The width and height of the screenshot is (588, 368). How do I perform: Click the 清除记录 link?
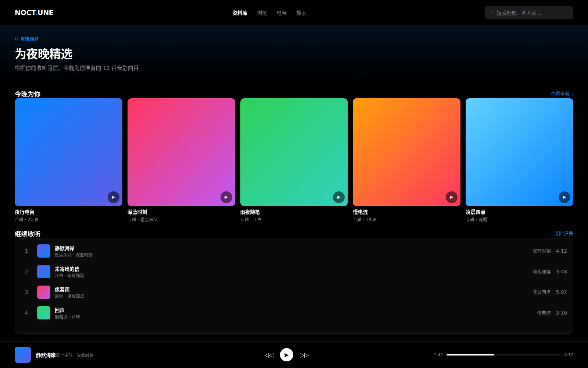click(564, 234)
